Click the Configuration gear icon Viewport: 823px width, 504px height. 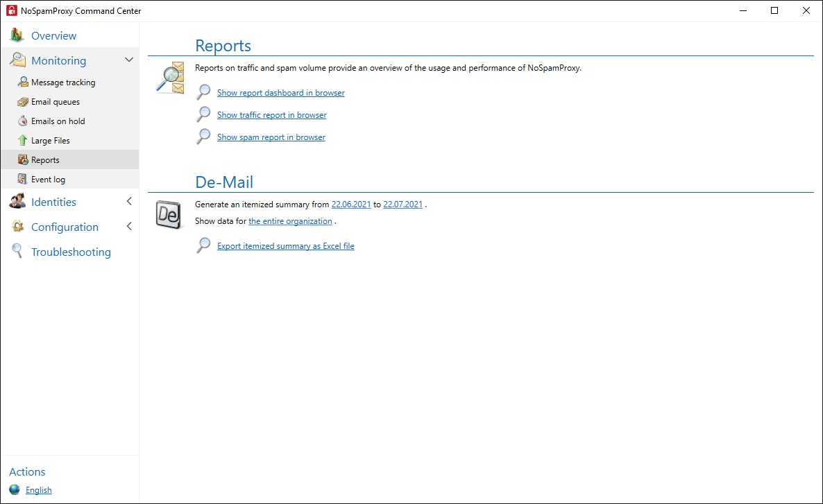click(x=17, y=227)
